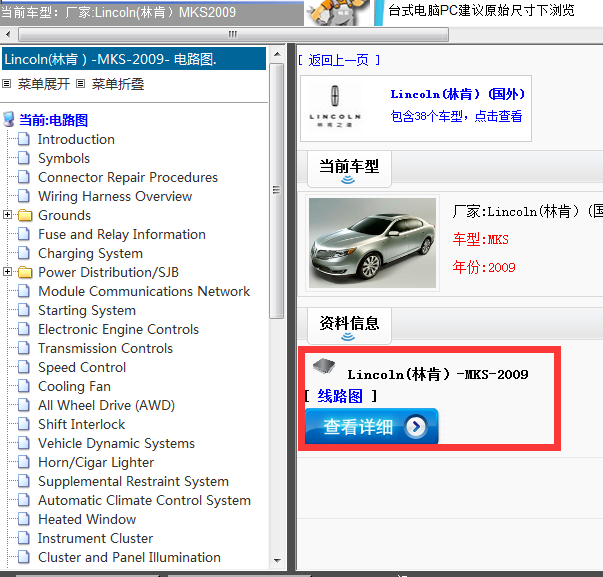Go back via 返回上一页 link
The height and width of the screenshot is (577, 603).
coord(339,60)
